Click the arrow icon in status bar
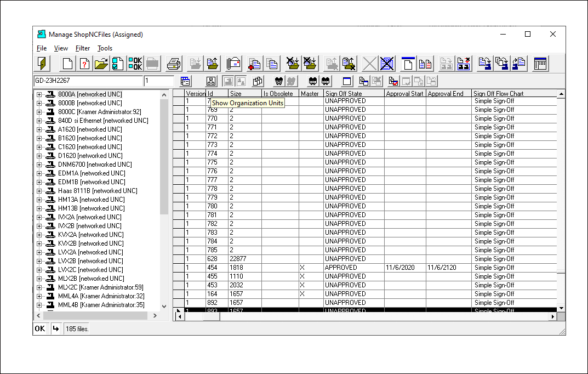 [56, 328]
